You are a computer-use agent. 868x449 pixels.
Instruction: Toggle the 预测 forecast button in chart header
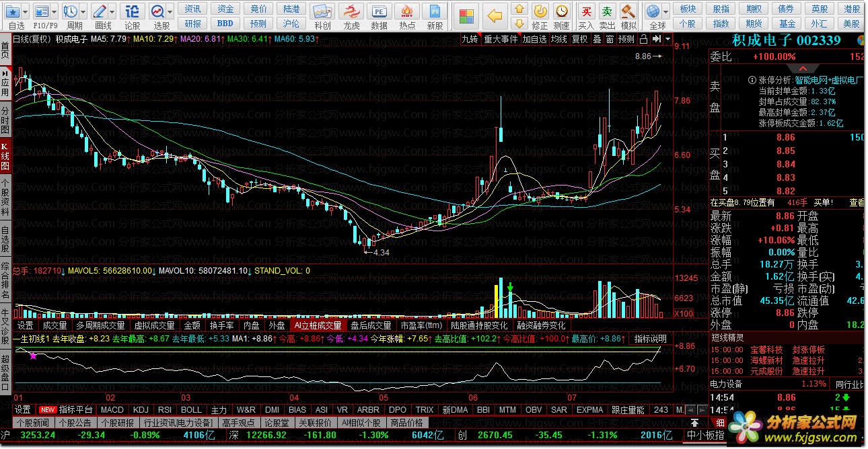(626, 39)
